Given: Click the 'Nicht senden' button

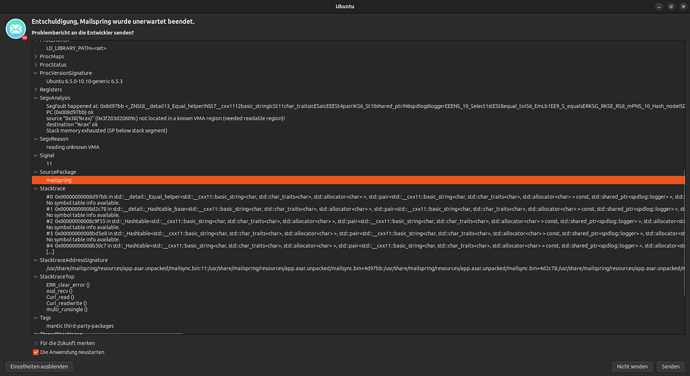Looking at the screenshot, I should (632, 366).
